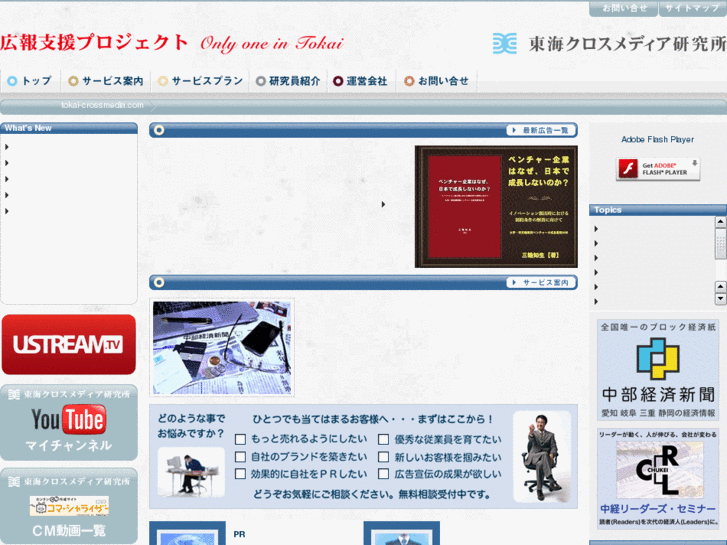Click third arrow bullet in Topics list

click(x=596, y=258)
